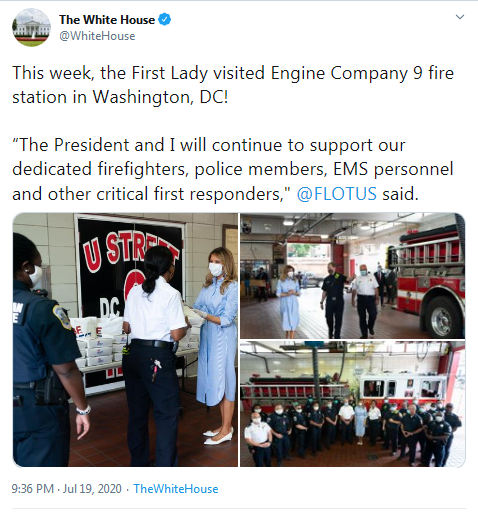Click the ladder truck in the group photo
This screenshot has height=516, width=478.
[347, 387]
